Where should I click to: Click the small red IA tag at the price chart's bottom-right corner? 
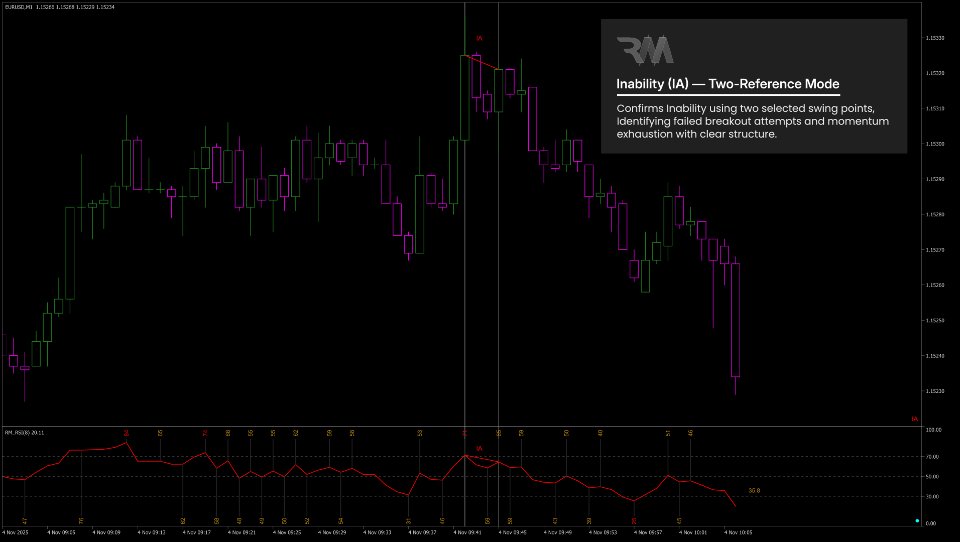click(x=915, y=420)
